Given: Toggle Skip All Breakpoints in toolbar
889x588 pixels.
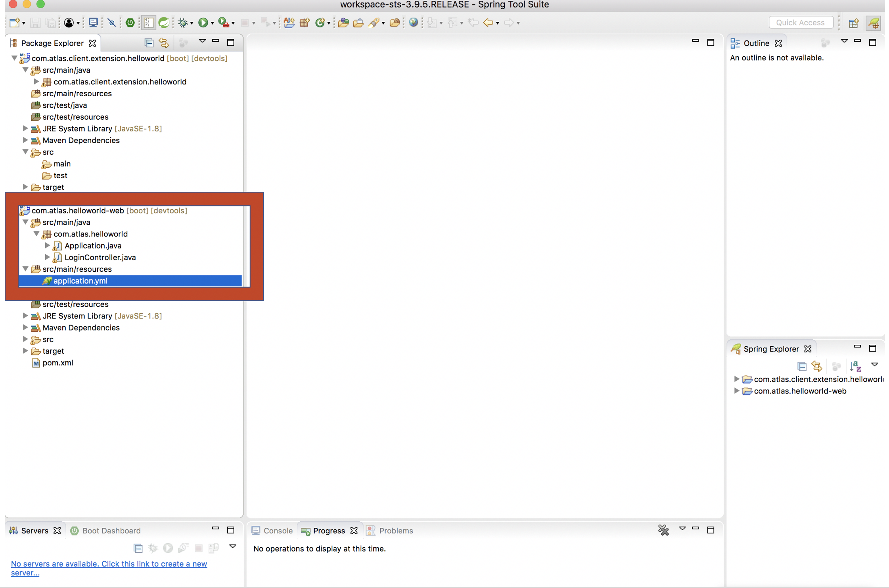Looking at the screenshot, I should [x=112, y=23].
